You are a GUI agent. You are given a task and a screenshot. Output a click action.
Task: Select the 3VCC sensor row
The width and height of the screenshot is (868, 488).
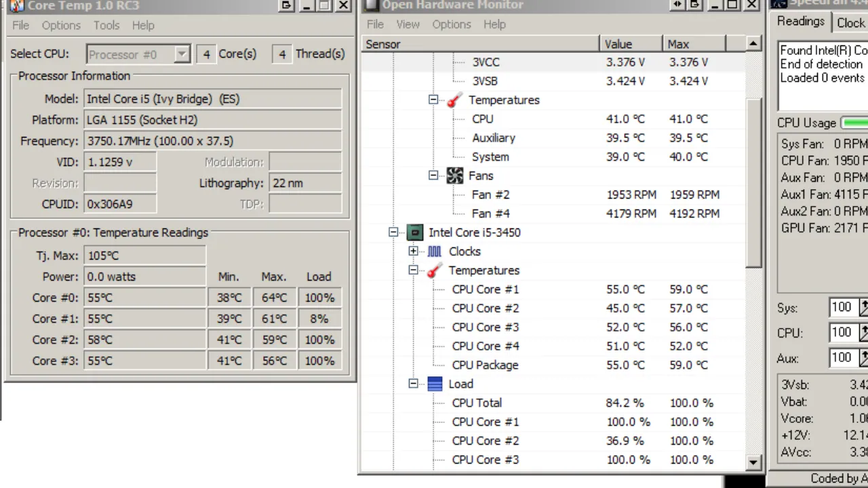(552, 62)
